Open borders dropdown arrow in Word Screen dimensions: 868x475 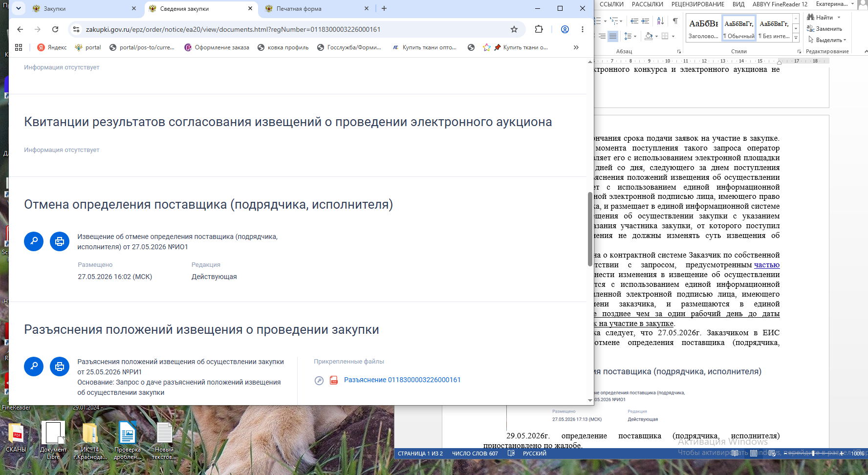673,36
